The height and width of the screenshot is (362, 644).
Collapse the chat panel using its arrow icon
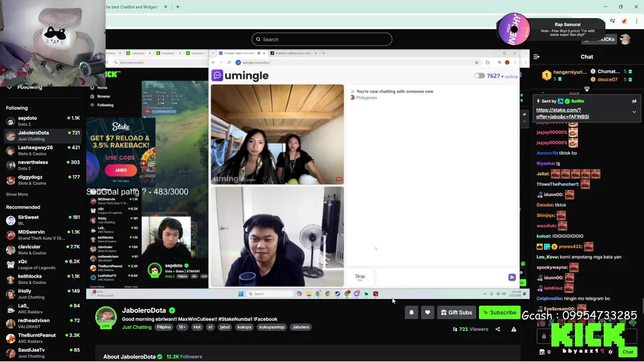[536, 57]
